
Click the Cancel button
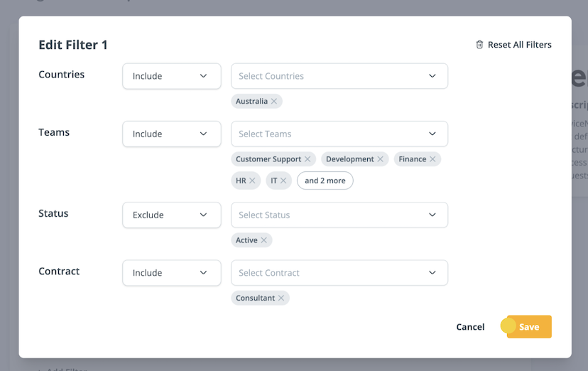point(470,327)
